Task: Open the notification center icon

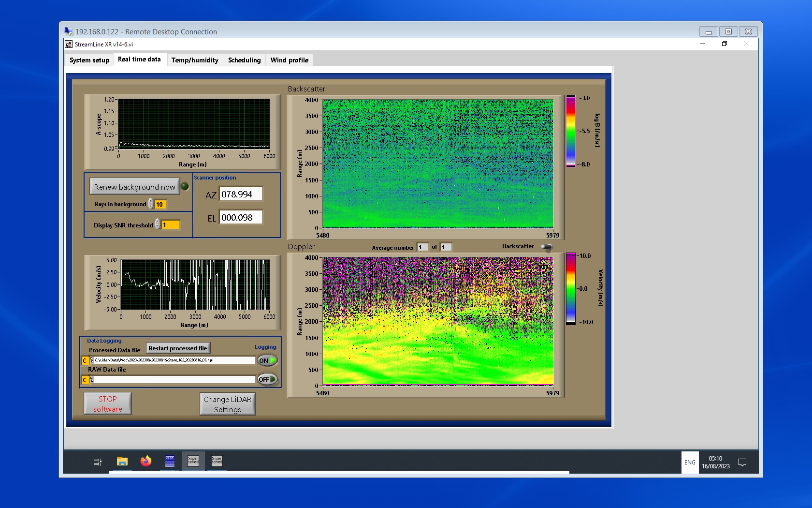Action: tap(742, 463)
